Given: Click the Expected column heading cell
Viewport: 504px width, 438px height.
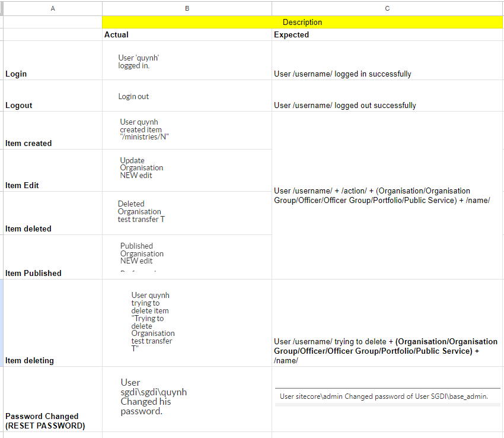Looking at the screenshot, I should pyautogui.click(x=387, y=35).
